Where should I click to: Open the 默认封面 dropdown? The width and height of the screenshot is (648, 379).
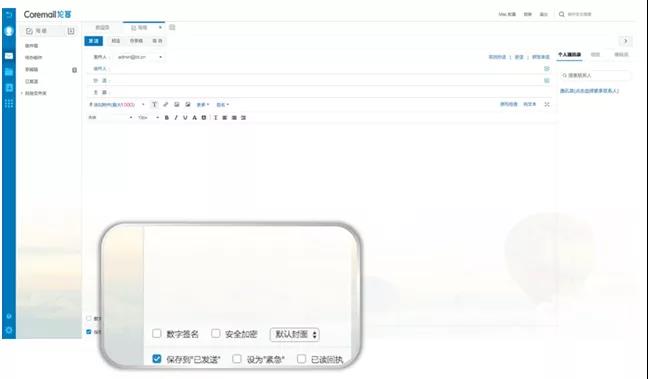(x=295, y=334)
